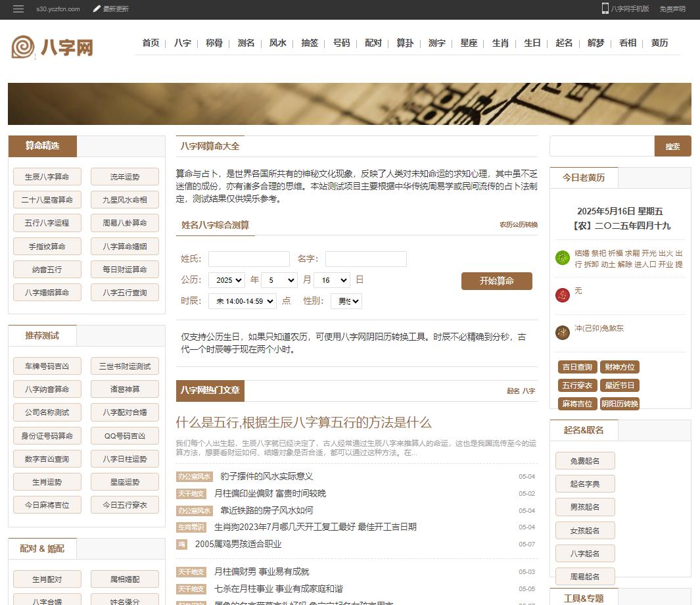The width and height of the screenshot is (700, 605).
Task: Select 星座 in the navigation bar
Action: (x=469, y=43)
